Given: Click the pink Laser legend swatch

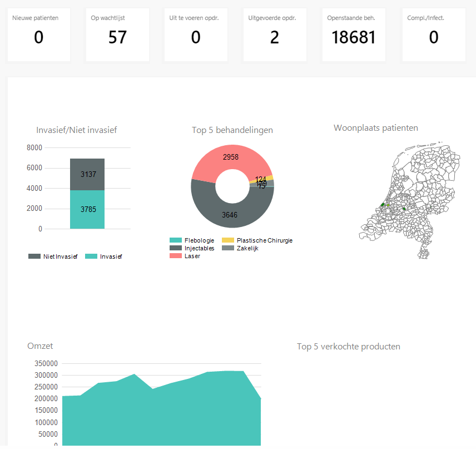Looking at the screenshot, I should 176,256.
